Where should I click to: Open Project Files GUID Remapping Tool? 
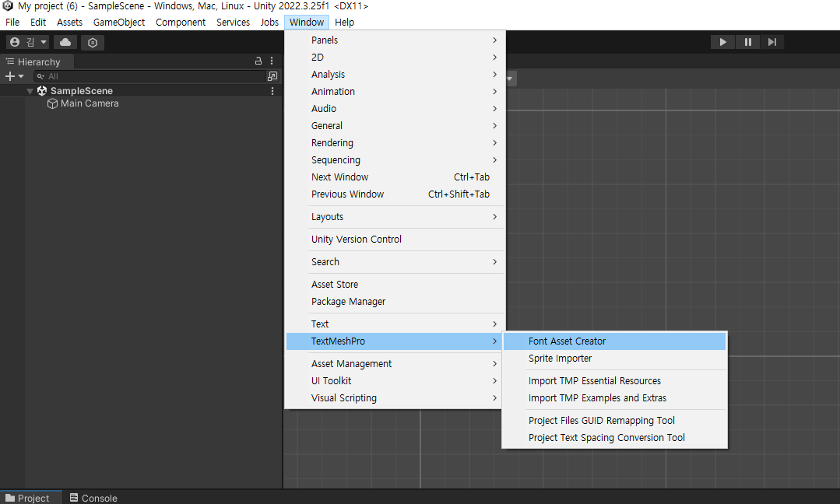[614, 420]
